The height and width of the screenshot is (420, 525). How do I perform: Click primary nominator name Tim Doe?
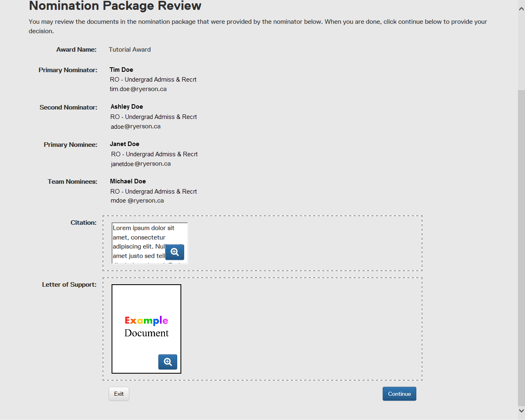click(121, 70)
